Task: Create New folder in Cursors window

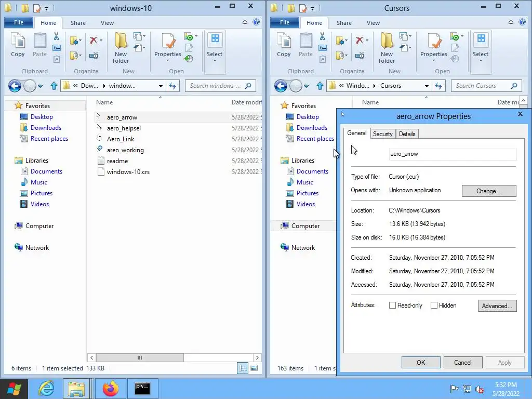Action: click(387, 47)
